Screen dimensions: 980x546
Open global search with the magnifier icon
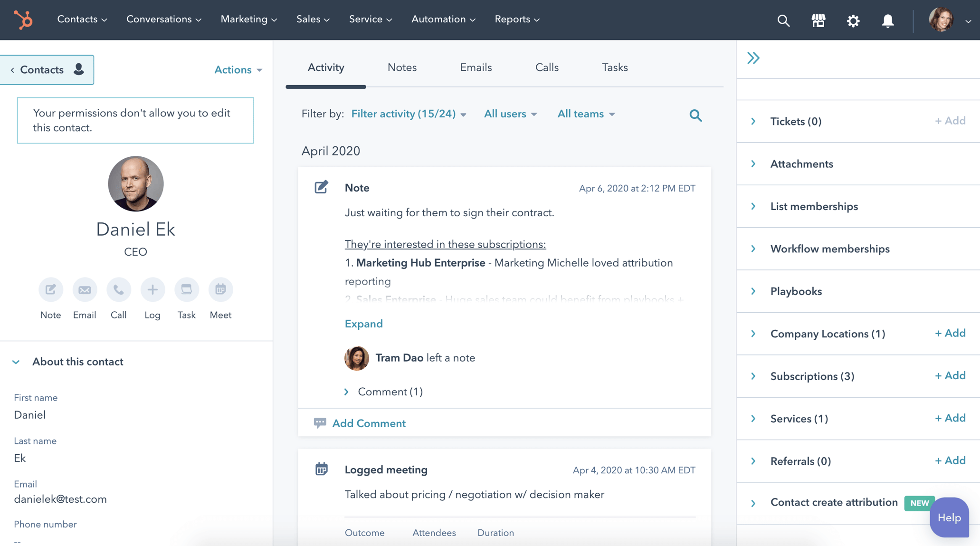(x=783, y=20)
